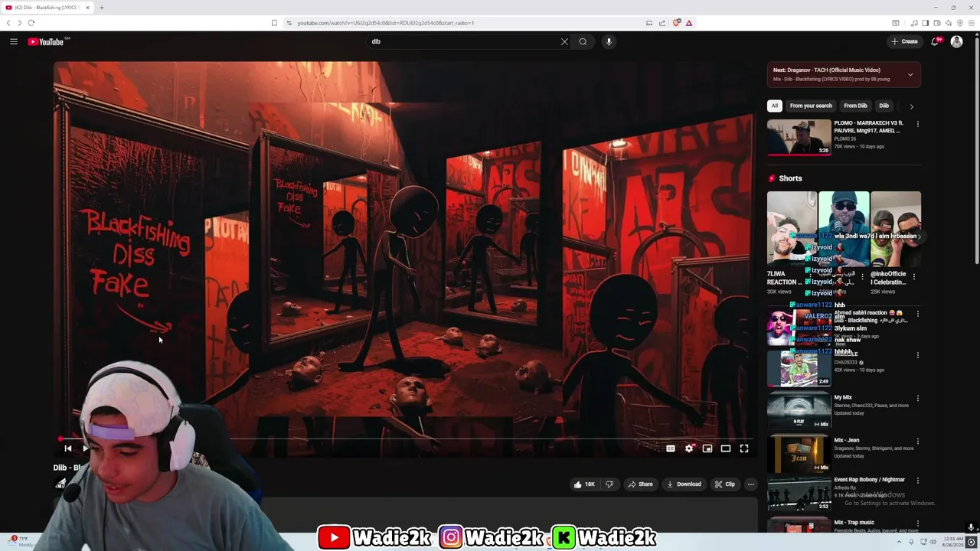The height and width of the screenshot is (551, 980).
Task: Open the My Mix playlist title
Action: (843, 398)
